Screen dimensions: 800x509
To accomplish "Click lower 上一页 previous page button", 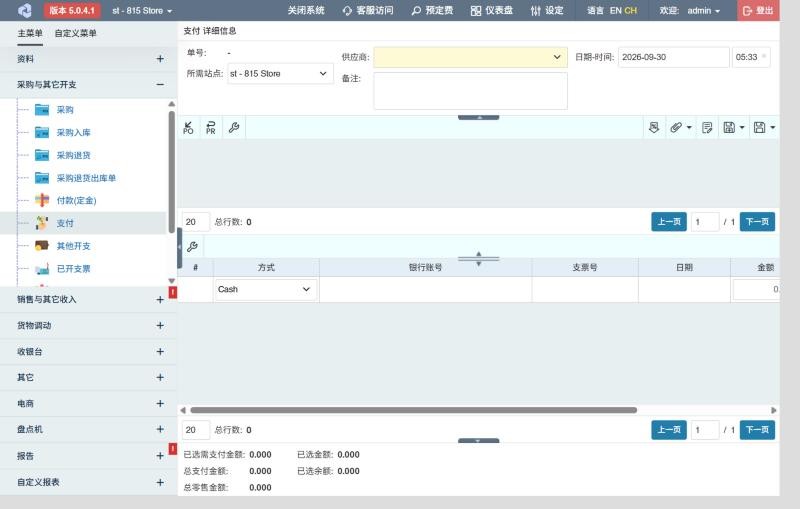I will click(x=668, y=430).
